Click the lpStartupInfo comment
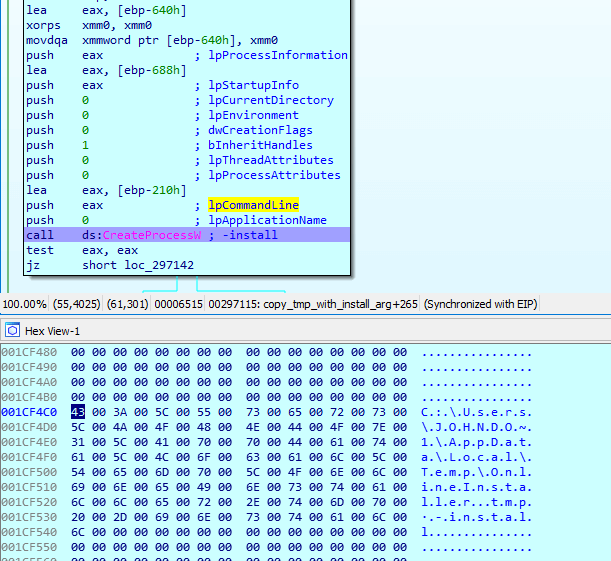 253,85
